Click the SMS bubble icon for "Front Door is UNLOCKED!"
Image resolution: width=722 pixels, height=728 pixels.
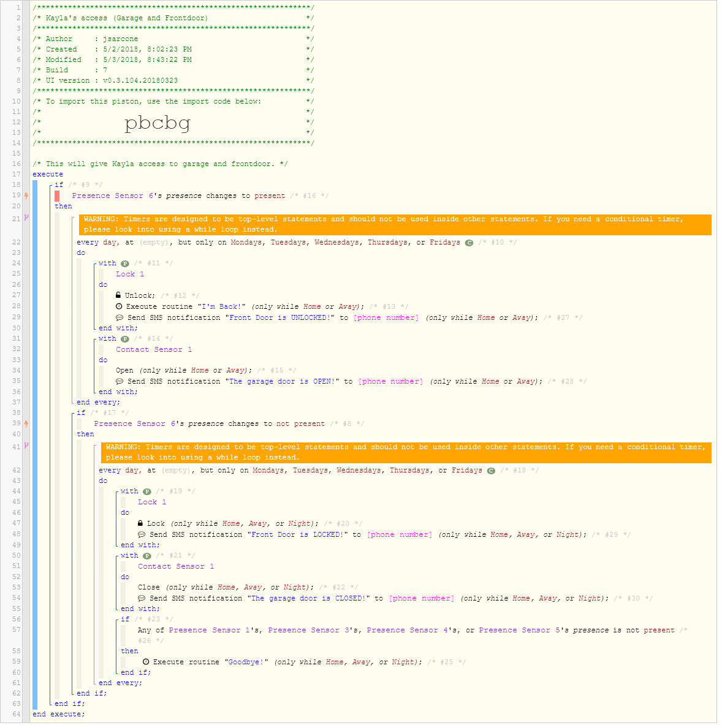pos(120,317)
